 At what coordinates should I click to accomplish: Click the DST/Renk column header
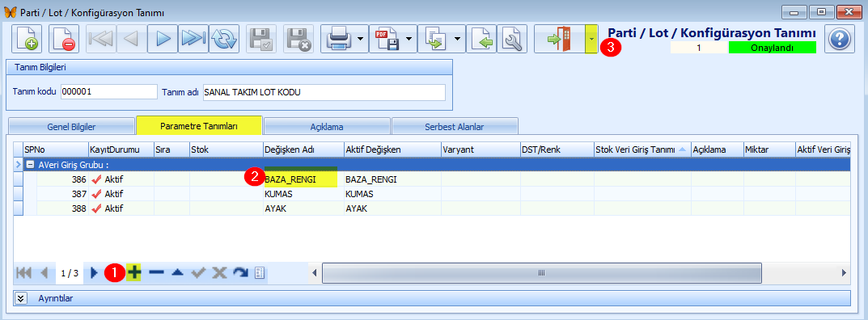tap(557, 149)
